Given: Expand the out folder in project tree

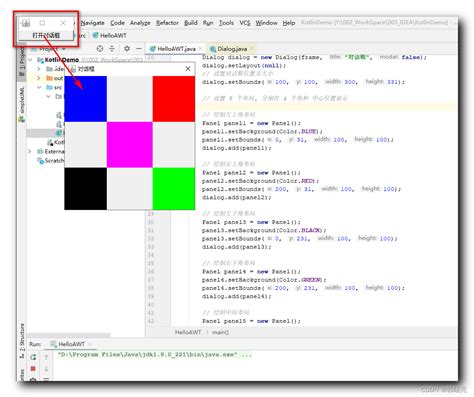Looking at the screenshot, I should 39,78.
